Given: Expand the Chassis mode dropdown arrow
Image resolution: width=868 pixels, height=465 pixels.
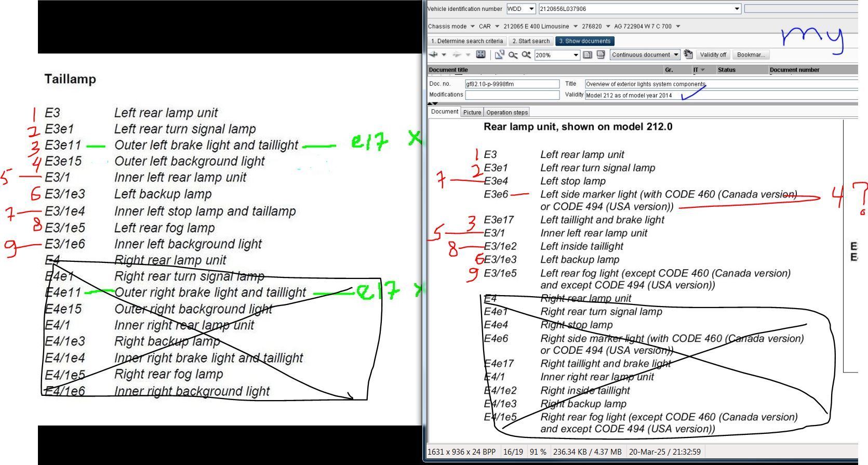Looking at the screenshot, I should [x=472, y=26].
